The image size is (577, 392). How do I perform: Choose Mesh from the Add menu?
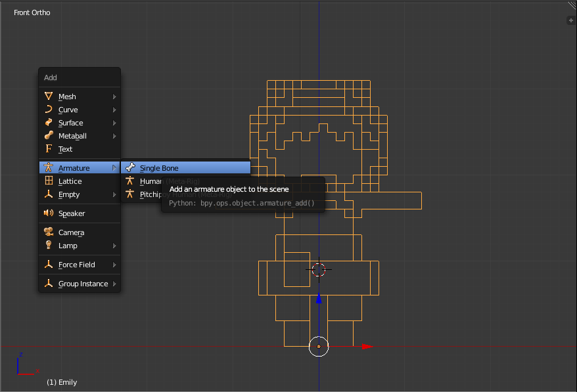click(x=80, y=97)
